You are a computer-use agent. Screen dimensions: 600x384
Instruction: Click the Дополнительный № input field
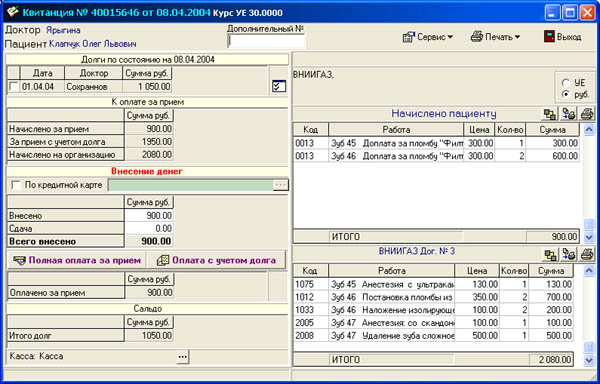[x=266, y=41]
